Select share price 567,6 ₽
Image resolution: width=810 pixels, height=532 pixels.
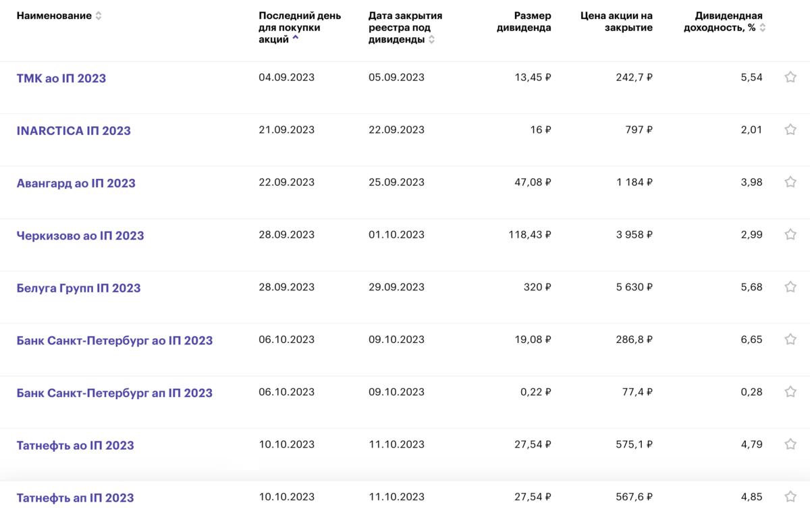[x=634, y=497]
